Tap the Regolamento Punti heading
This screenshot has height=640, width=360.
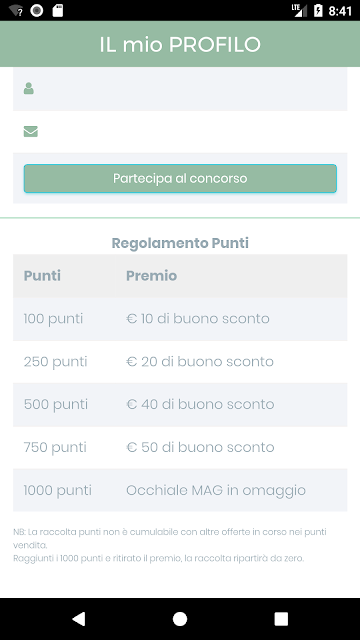[x=180, y=243]
